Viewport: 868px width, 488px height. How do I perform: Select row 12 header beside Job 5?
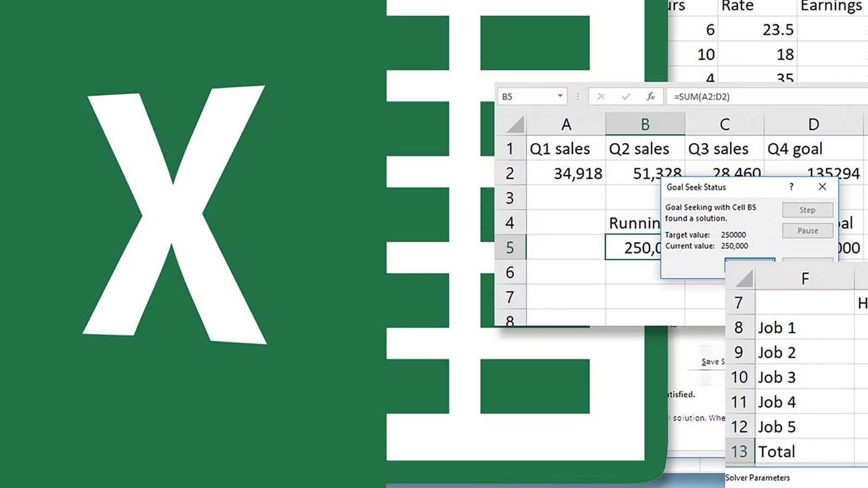pos(739,427)
